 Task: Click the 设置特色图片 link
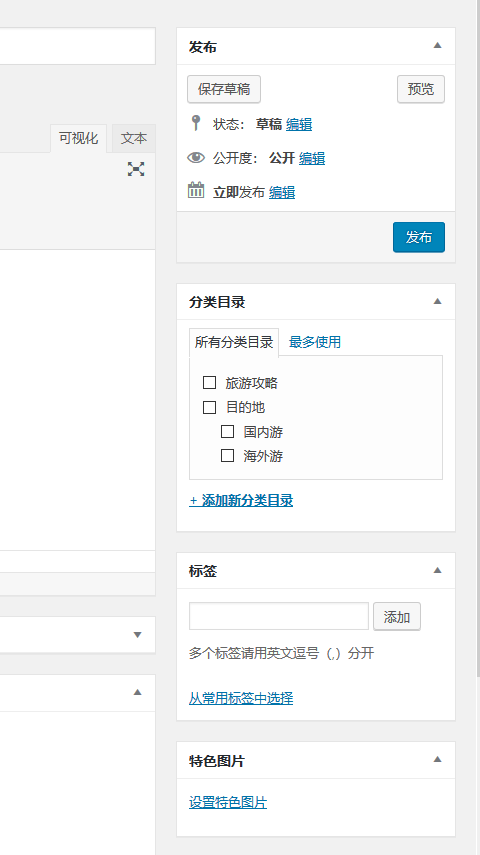227,802
